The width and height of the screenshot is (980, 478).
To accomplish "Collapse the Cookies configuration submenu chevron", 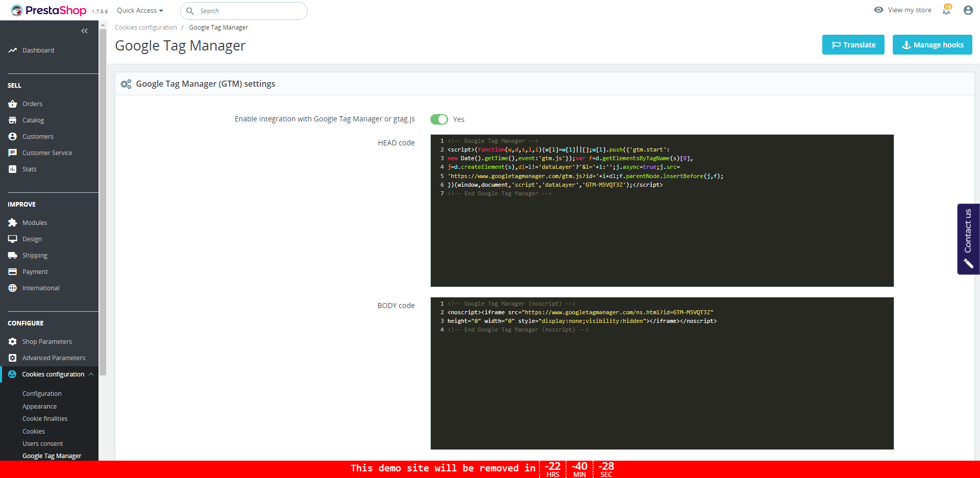I will click(x=91, y=374).
